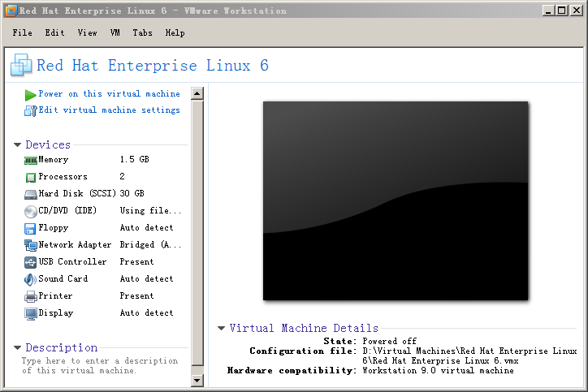Click the scroll down arrow of sidebar
This screenshot has height=392, width=588.
(197, 381)
